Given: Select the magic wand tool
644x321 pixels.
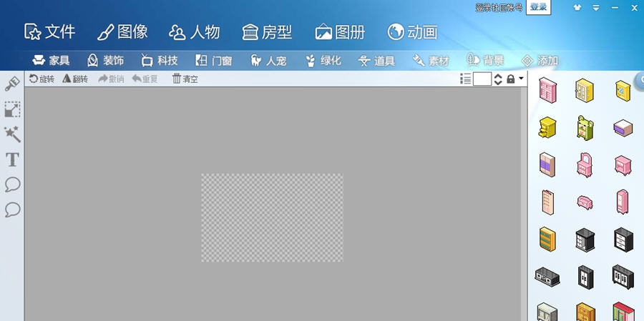Looking at the screenshot, I should [12, 134].
